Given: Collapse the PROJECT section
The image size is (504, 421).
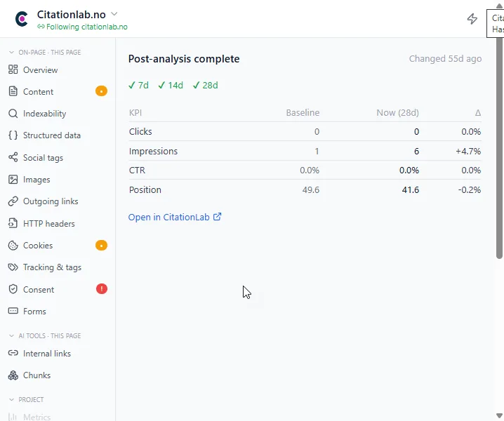Looking at the screenshot, I should [11, 399].
